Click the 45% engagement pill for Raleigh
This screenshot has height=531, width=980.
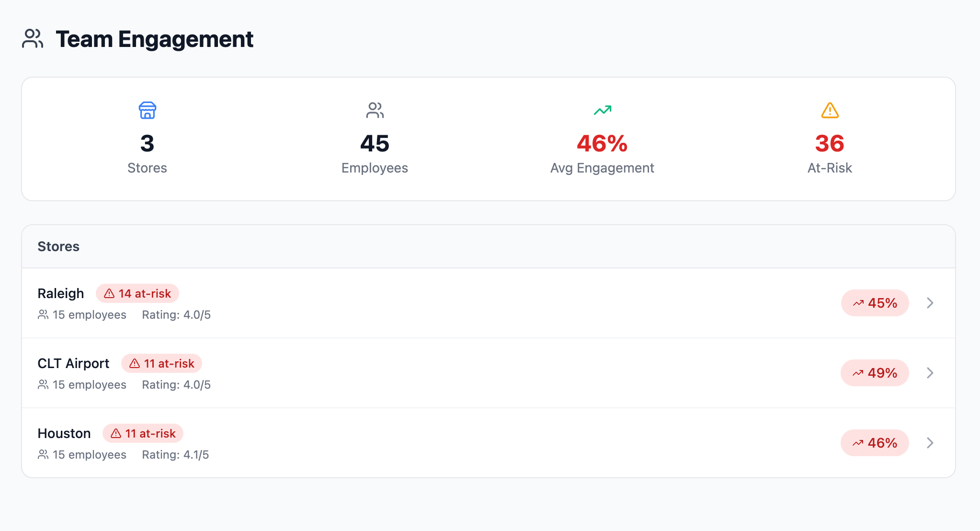click(x=875, y=303)
